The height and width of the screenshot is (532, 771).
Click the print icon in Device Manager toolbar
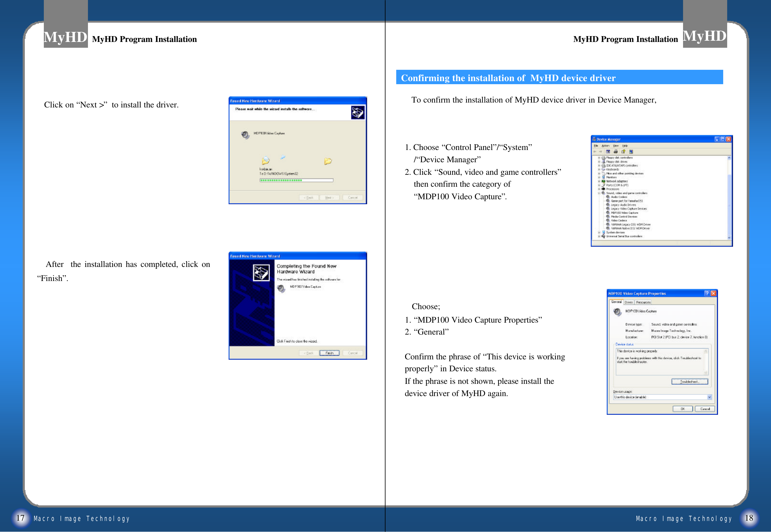[x=616, y=152]
